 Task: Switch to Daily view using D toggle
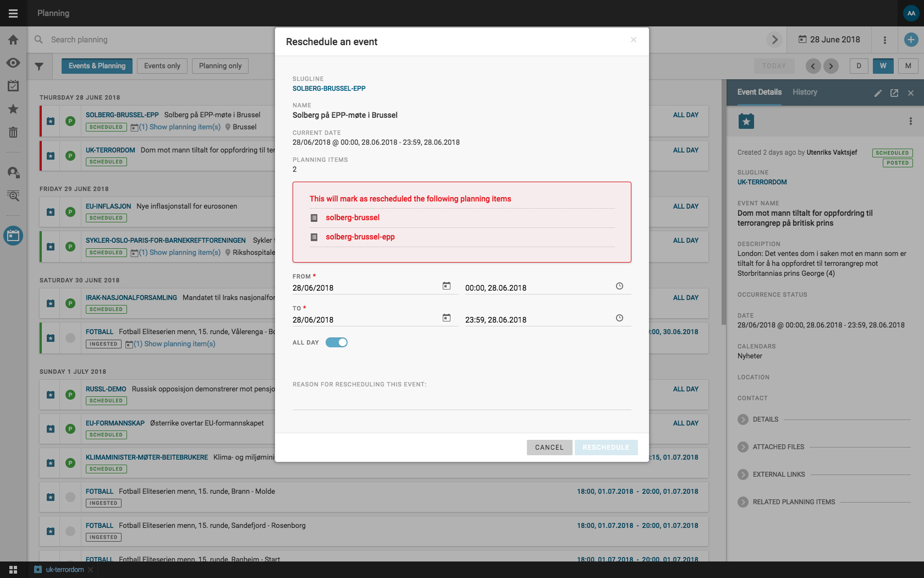859,66
